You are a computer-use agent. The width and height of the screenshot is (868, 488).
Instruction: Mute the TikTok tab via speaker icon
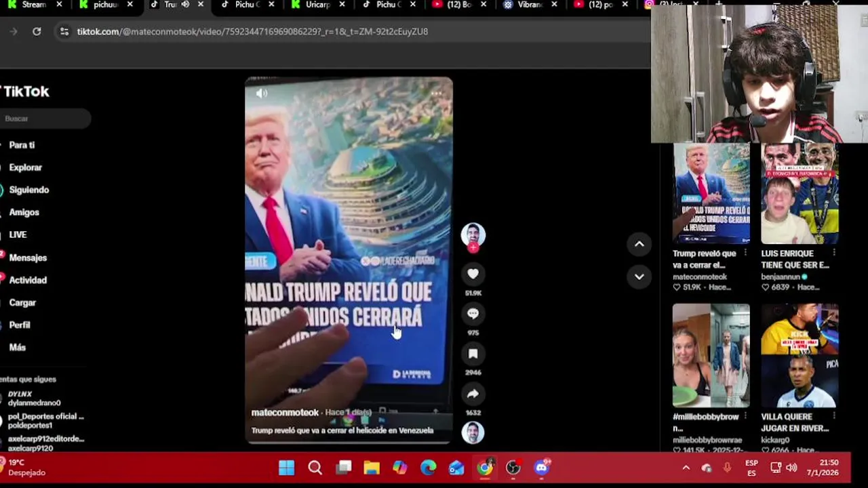pos(185,4)
